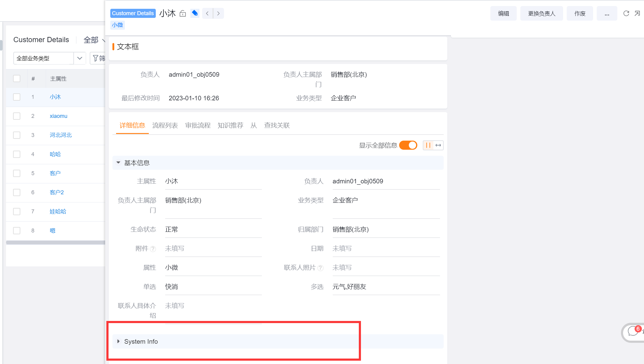This screenshot has height=364, width=644.
Task: Check the row 6 客户2 checkbox
Action: point(17,192)
